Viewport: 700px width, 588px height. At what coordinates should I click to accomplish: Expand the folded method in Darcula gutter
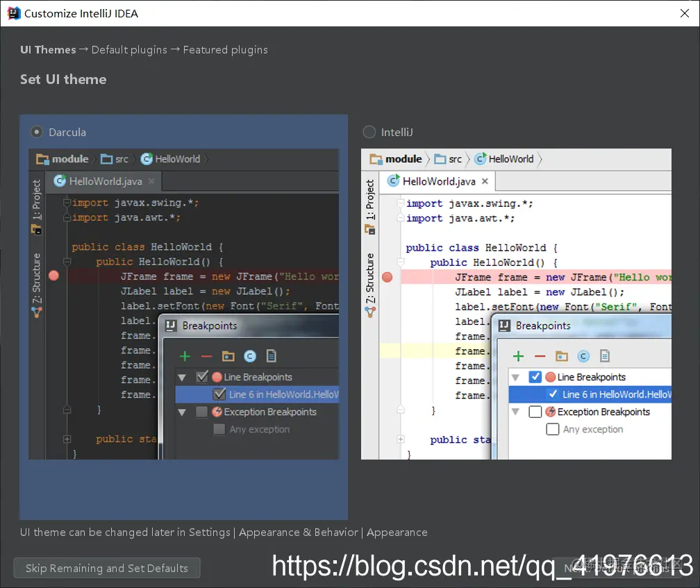pos(67,439)
